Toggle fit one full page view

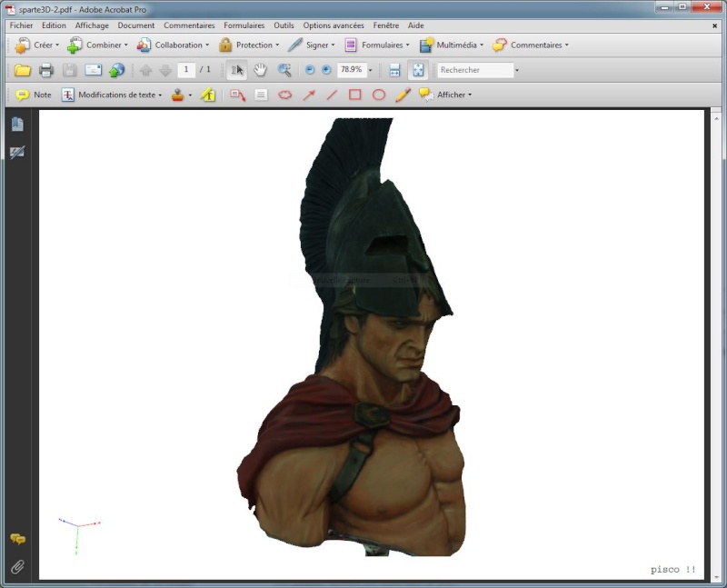(x=418, y=70)
